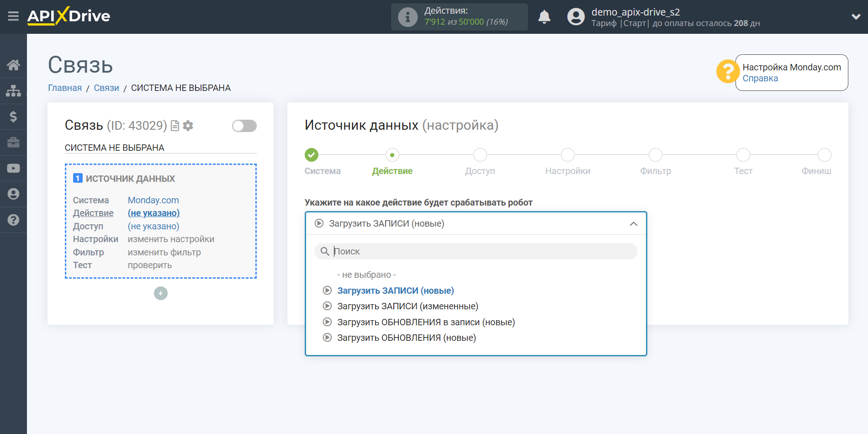
Task: Go to Главная breadcrumb
Action: coord(65,88)
